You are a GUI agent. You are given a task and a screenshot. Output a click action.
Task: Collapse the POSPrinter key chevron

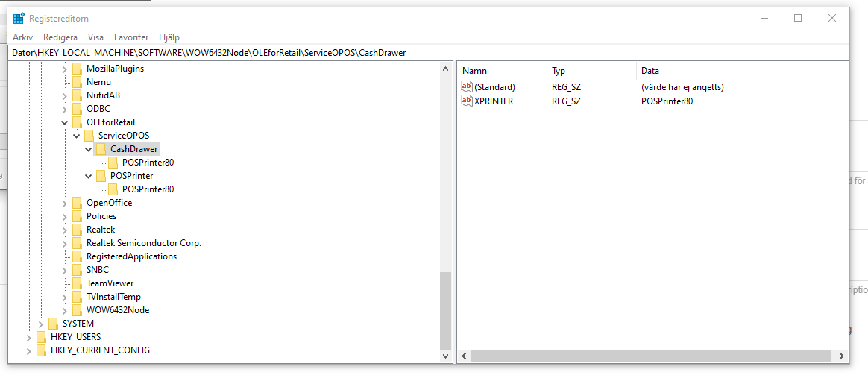[89, 176]
